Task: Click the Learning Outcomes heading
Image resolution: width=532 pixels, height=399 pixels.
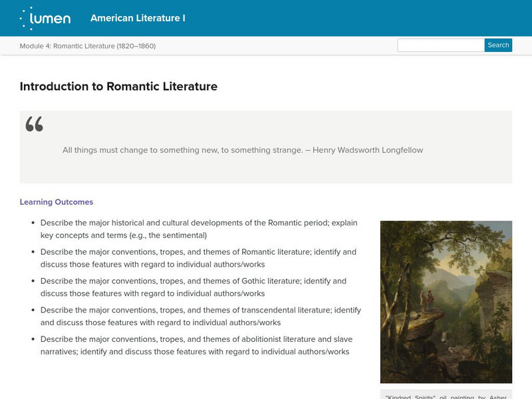Action: click(57, 202)
